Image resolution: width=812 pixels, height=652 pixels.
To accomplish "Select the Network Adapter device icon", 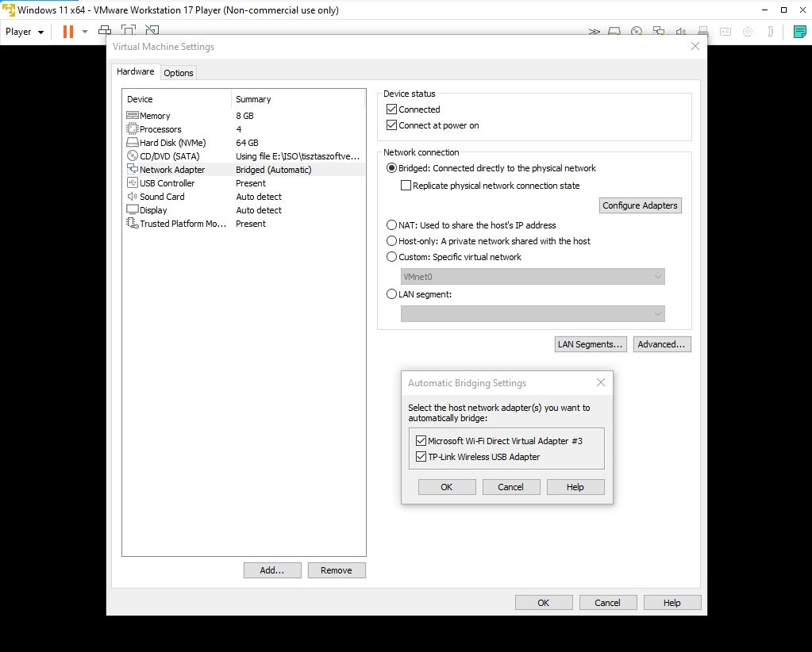I will tap(133, 169).
